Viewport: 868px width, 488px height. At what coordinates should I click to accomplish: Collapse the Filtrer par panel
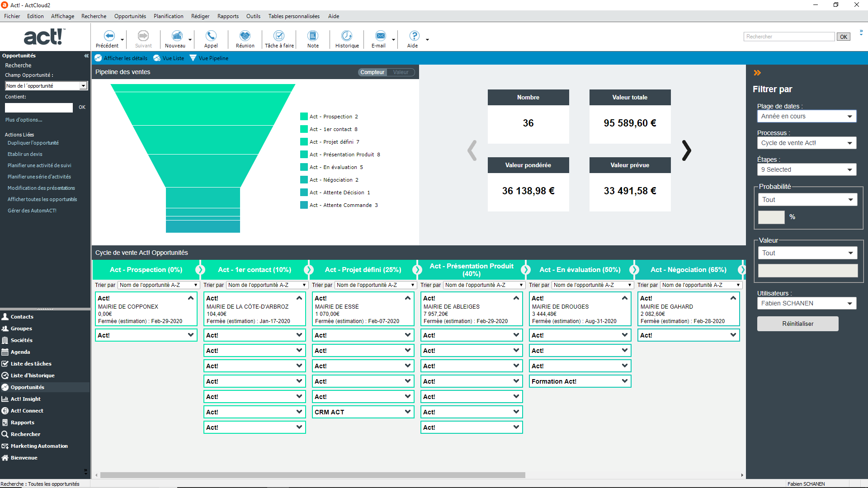[757, 73]
